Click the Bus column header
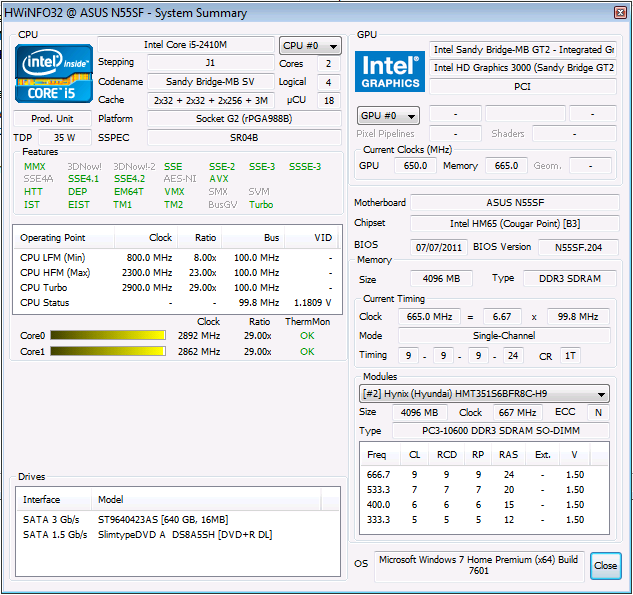 pos(253,237)
